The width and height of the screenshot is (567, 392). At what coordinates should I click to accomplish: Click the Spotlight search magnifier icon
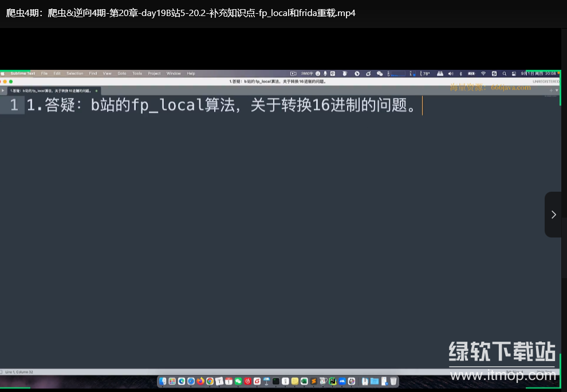tap(504, 73)
